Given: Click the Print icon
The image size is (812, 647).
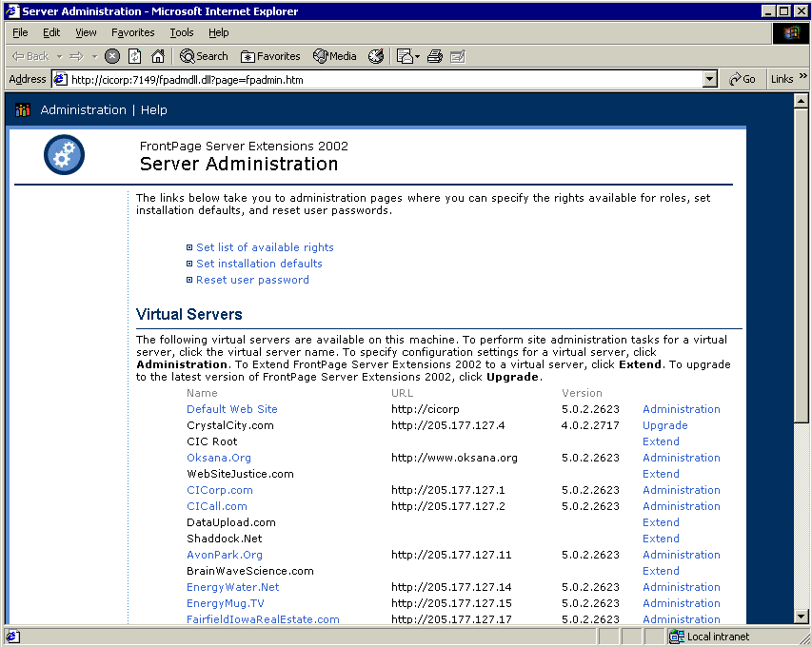Looking at the screenshot, I should click(435, 56).
